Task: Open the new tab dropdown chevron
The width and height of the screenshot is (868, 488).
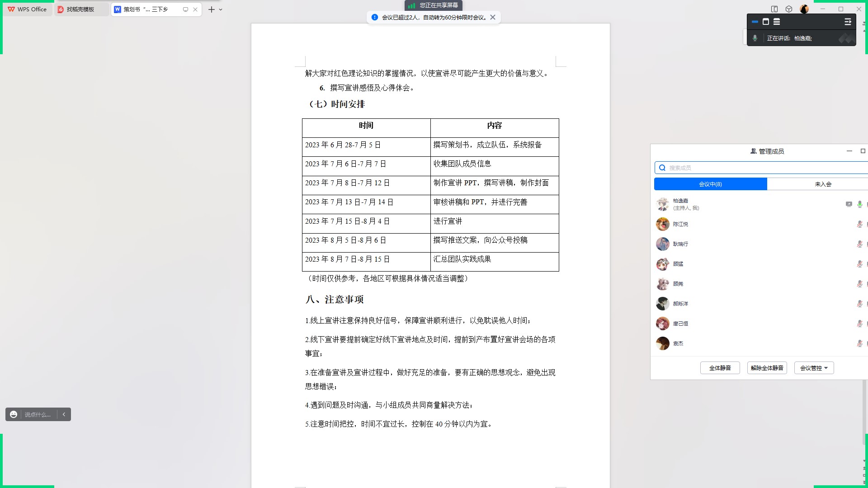Action: (x=220, y=9)
